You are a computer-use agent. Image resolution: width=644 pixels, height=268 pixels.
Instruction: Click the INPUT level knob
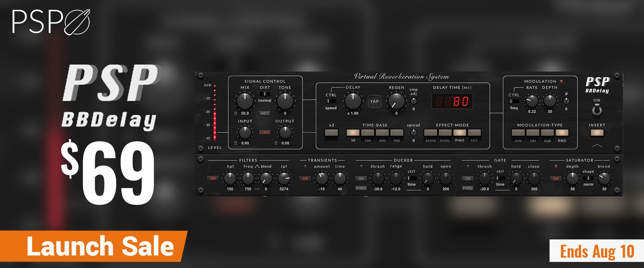pos(245,133)
